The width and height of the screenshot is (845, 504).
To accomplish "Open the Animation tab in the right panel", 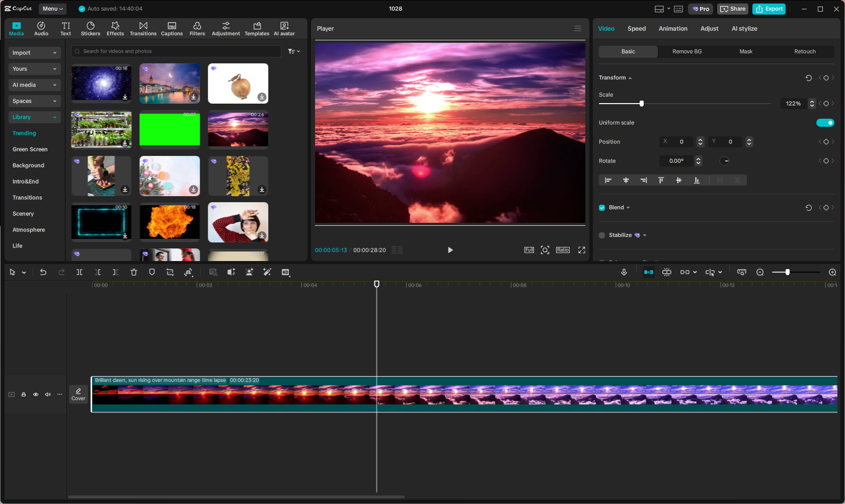I will (673, 29).
